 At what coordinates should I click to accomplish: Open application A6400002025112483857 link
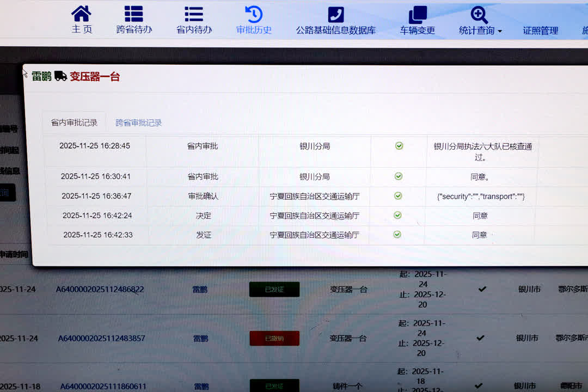pyautogui.click(x=101, y=338)
